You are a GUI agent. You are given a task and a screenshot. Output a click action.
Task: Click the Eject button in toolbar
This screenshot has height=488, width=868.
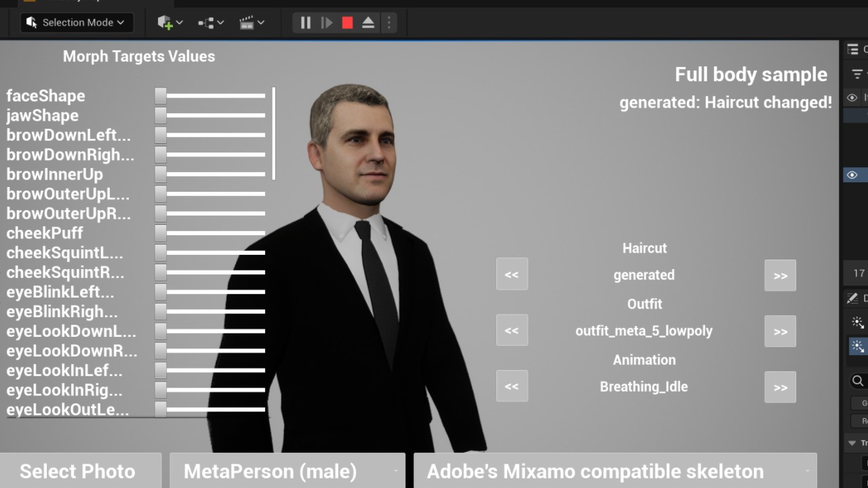click(368, 23)
